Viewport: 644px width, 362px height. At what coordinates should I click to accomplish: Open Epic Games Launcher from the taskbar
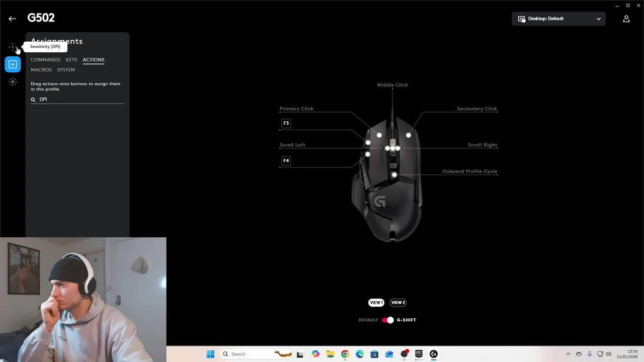tap(419, 354)
